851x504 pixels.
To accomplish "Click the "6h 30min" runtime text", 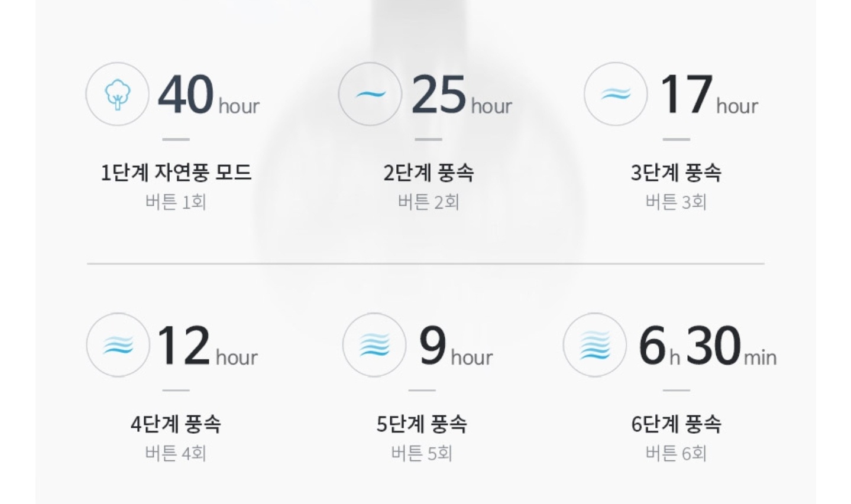I will click(x=707, y=346).
